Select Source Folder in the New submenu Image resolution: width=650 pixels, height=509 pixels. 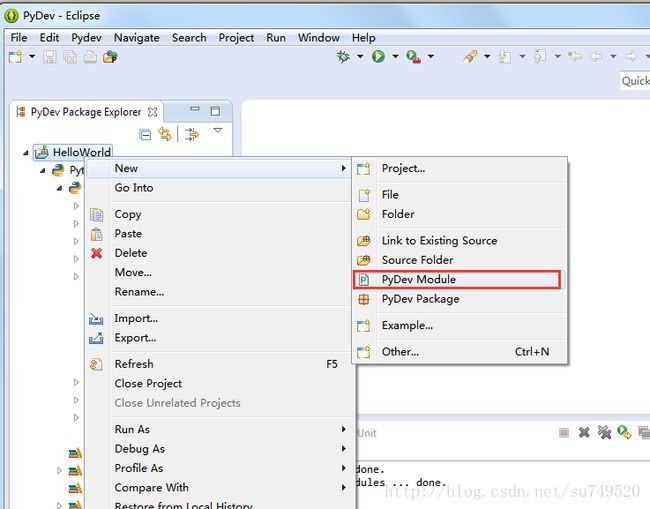point(459,260)
